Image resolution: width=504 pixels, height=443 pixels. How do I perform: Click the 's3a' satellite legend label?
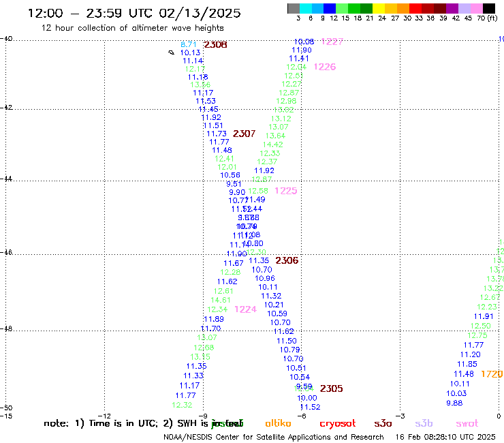(x=383, y=424)
